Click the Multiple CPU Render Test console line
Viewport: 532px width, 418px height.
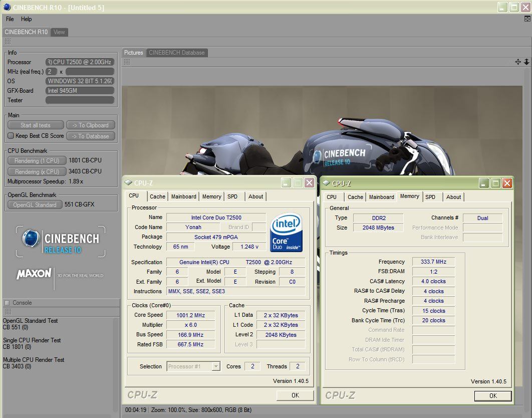(x=34, y=359)
